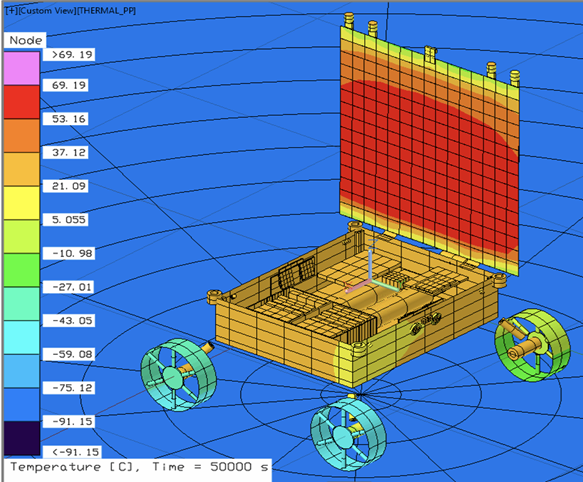Viewport: 583px width, 482px height.
Task: Select the red 53.16–69.19 legend swatch
Action: pos(22,102)
